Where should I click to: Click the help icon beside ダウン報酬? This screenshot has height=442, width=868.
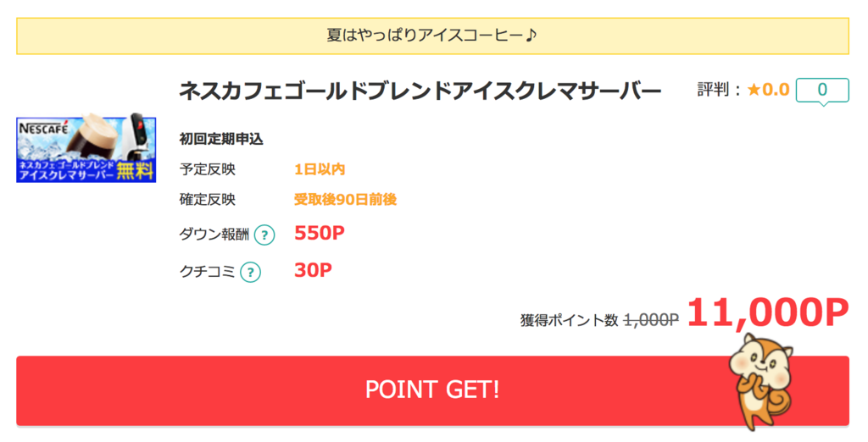point(264,235)
